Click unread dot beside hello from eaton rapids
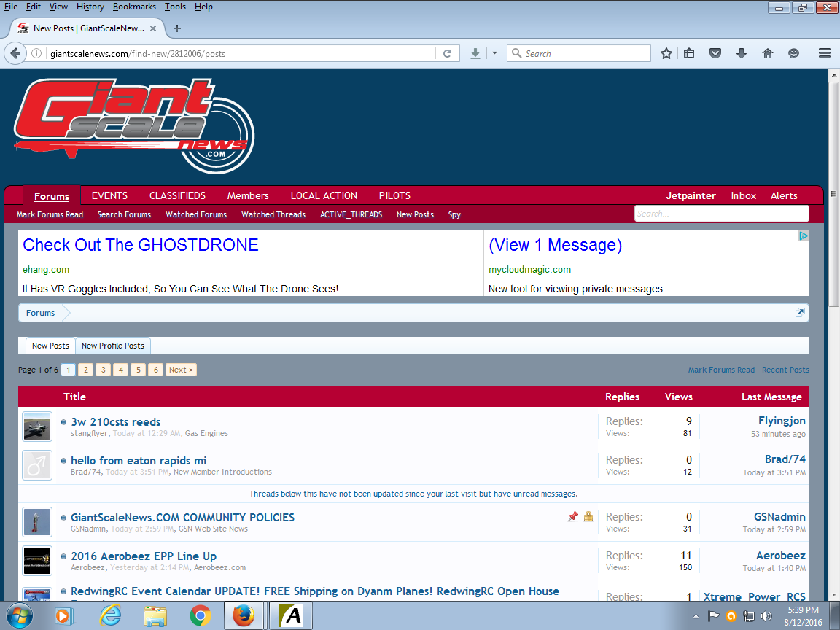 [x=63, y=461]
